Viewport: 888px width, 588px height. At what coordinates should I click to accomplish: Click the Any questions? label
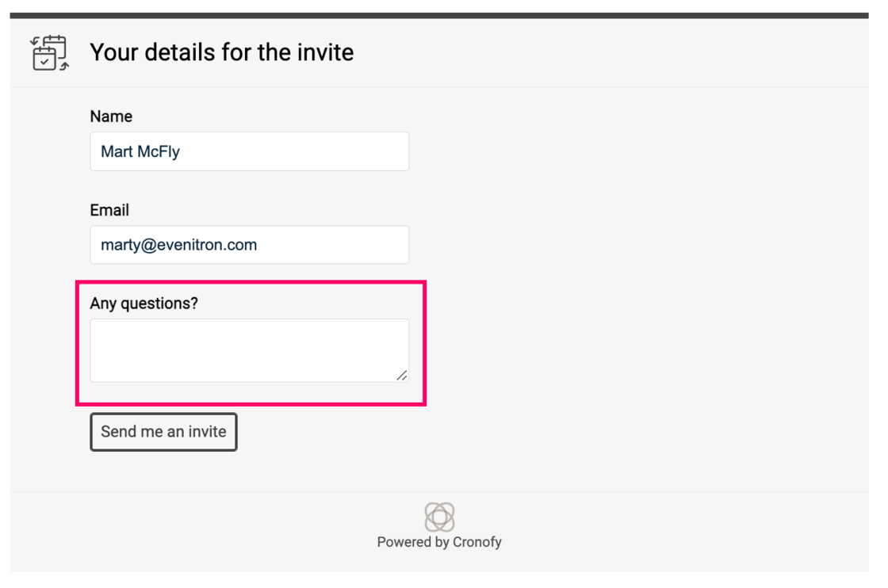click(144, 304)
